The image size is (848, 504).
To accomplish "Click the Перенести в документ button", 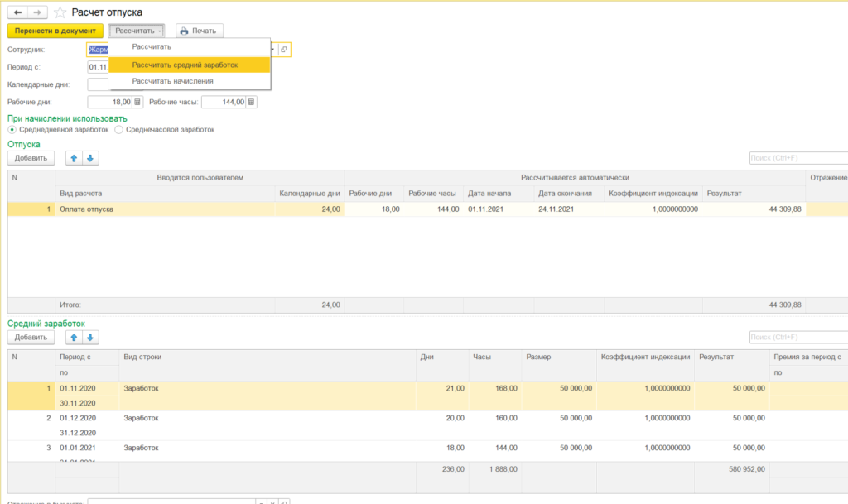I will tap(55, 31).
